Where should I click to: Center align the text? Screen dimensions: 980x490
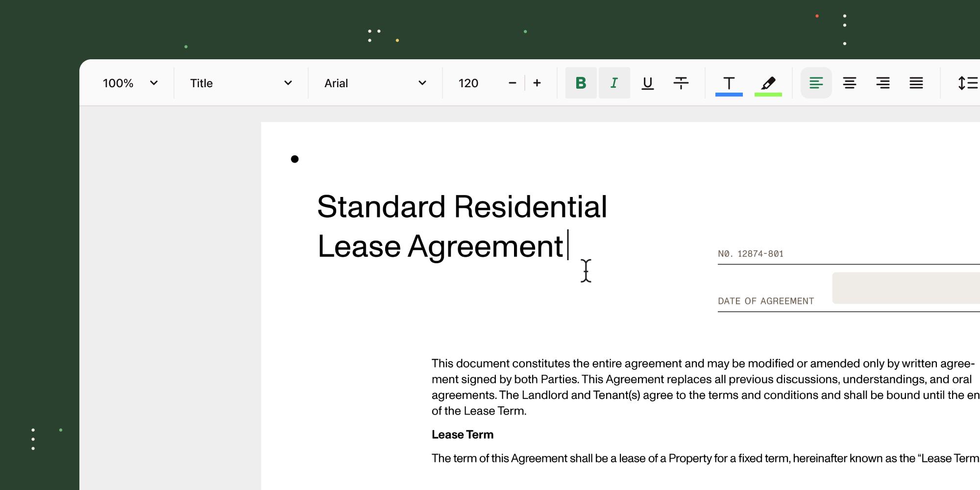[849, 83]
